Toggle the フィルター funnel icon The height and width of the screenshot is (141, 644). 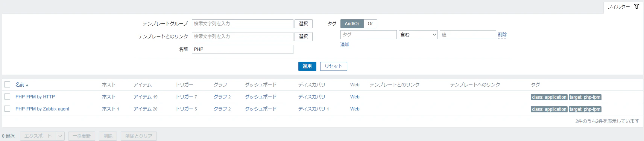click(x=636, y=7)
